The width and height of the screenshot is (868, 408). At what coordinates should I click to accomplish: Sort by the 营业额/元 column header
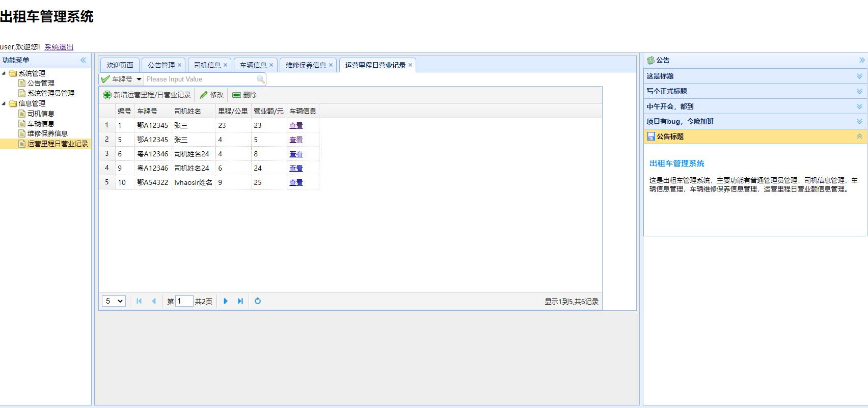(269, 111)
